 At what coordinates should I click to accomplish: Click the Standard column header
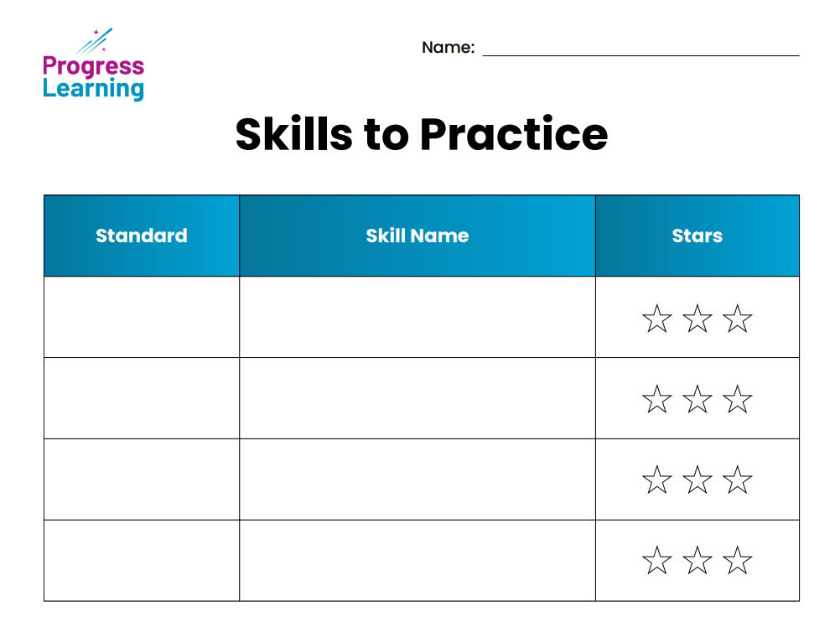[142, 236]
